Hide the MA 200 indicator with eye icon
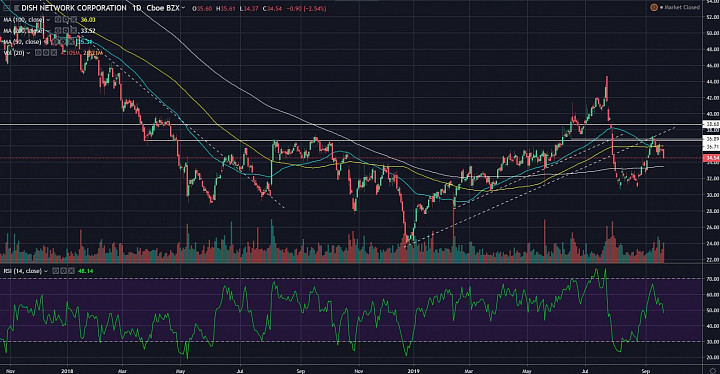Image resolution: width=720 pixels, height=374 pixels. coord(58,30)
